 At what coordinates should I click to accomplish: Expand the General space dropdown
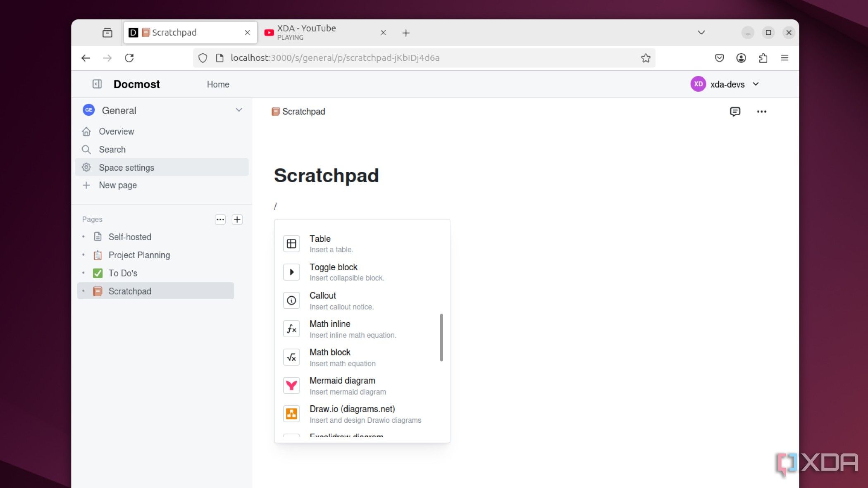(239, 110)
